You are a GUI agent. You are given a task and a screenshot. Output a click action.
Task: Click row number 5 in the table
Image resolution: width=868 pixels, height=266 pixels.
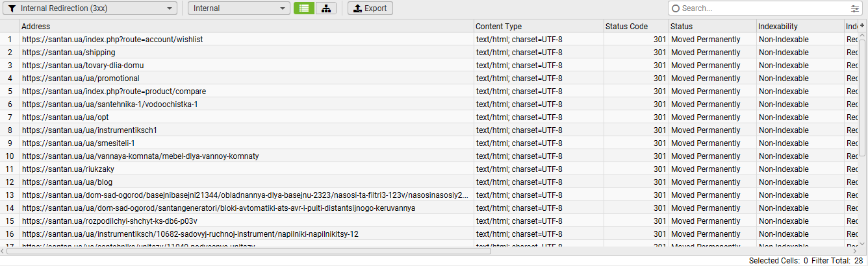point(10,91)
